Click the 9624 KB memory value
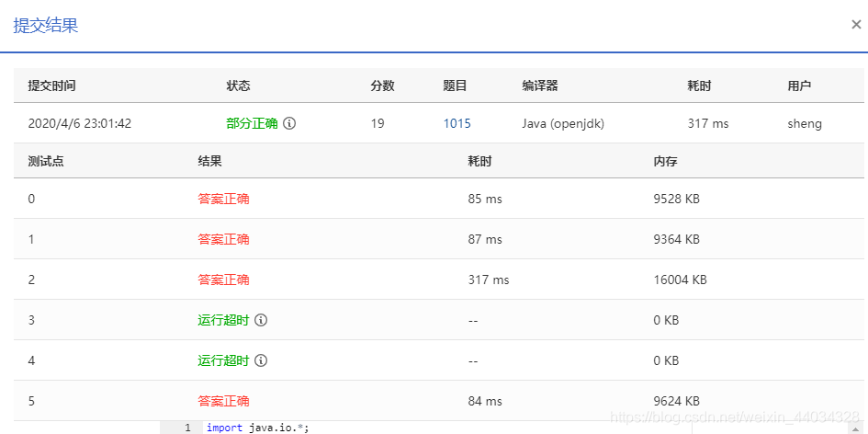 676,401
